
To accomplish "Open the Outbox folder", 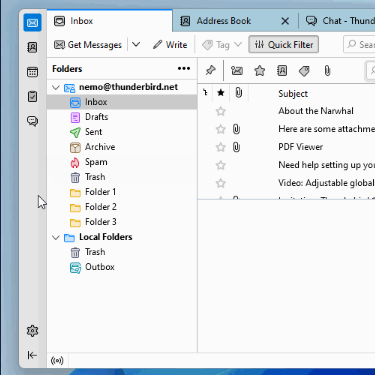I will (122, 267).
